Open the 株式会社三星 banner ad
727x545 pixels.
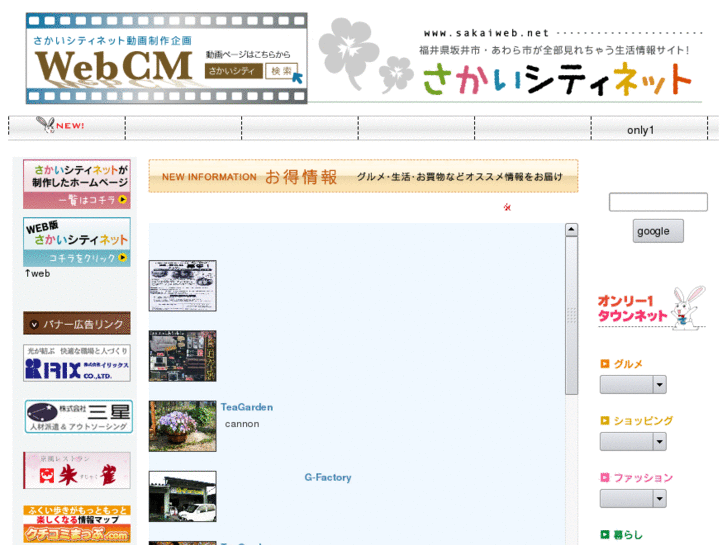click(78, 417)
